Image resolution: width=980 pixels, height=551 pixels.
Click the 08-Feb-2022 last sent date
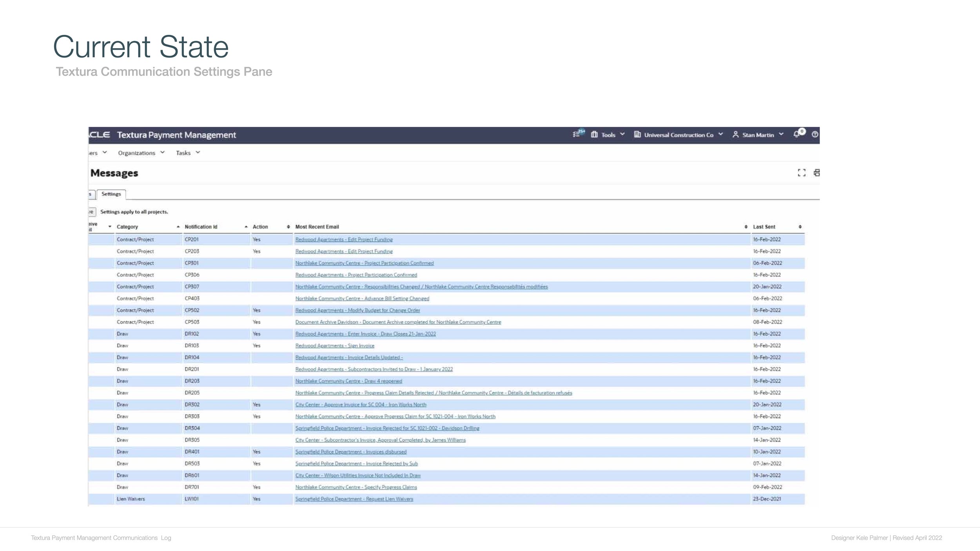[767, 322]
